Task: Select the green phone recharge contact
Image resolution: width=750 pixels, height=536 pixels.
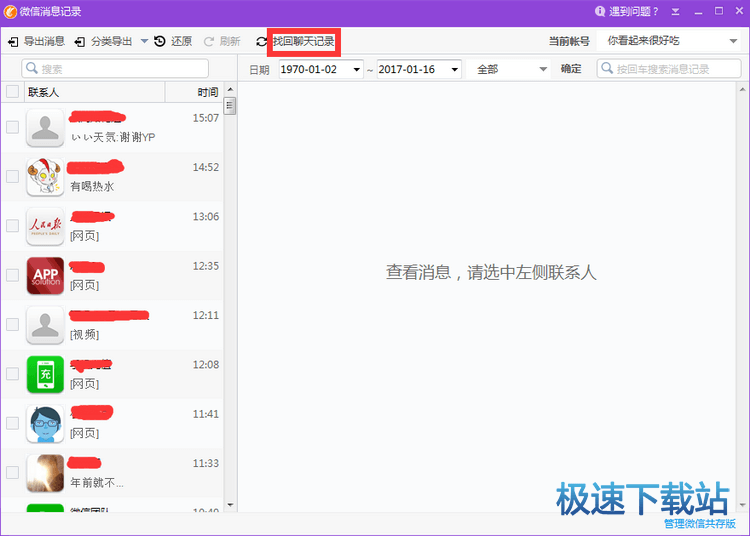Action: click(45, 374)
